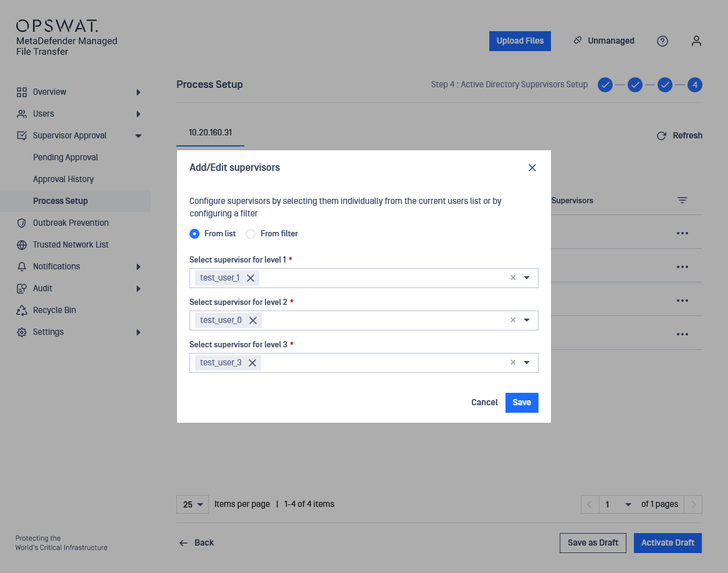
Task: Open Pending Approval in the sidebar
Action: coord(65,158)
